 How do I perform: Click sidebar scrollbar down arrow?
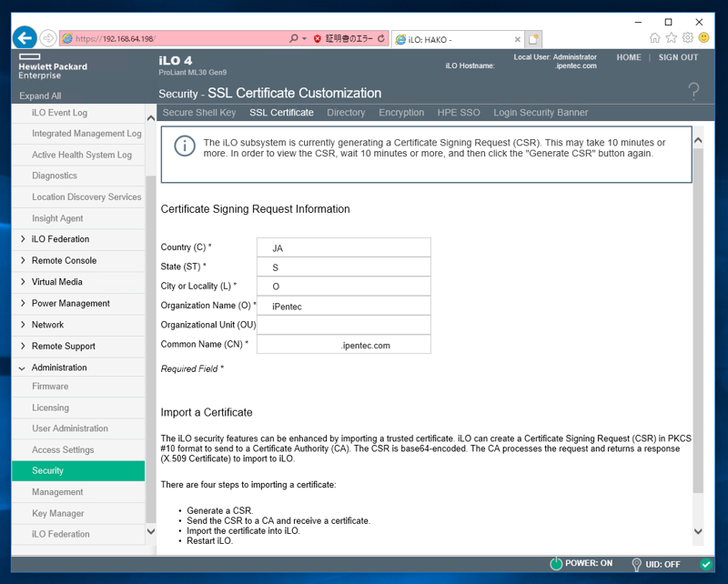(151, 531)
